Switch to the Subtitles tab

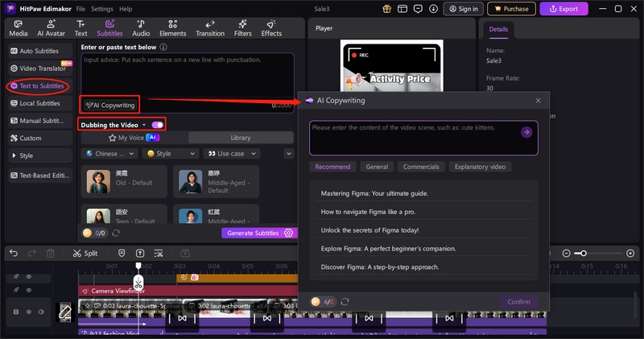click(109, 28)
